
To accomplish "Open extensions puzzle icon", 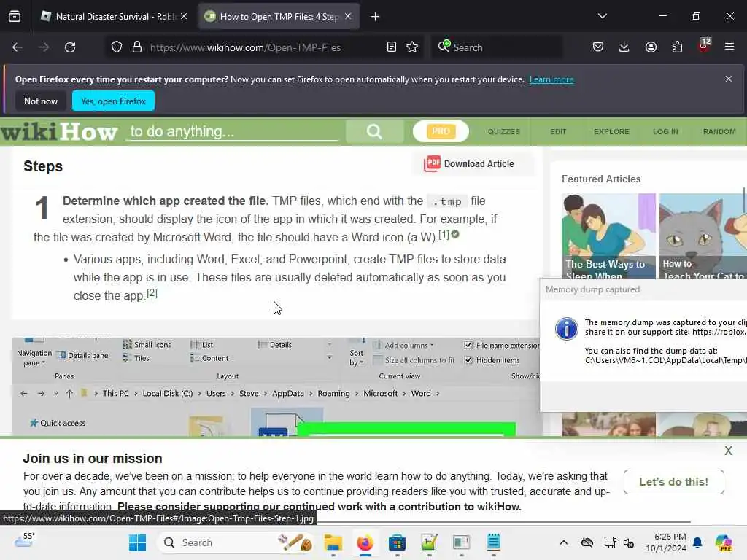I will [677, 47].
